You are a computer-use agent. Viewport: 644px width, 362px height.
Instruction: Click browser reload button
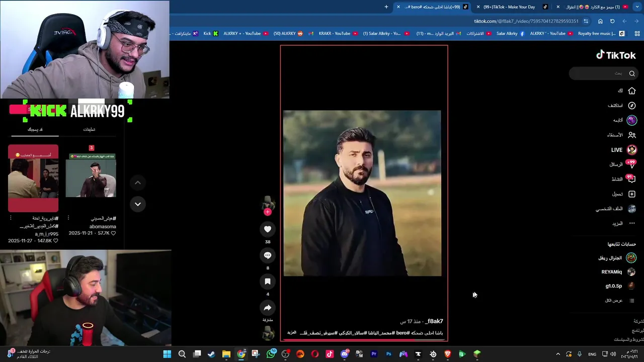click(x=612, y=21)
